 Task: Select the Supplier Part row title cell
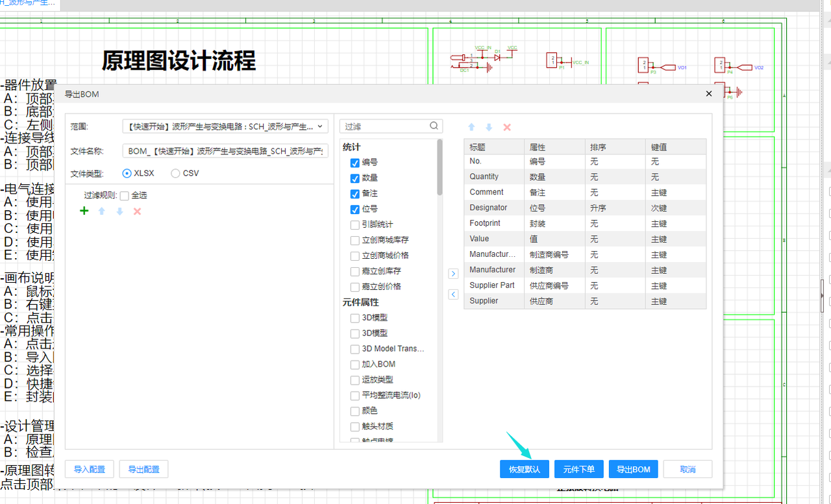pos(494,285)
